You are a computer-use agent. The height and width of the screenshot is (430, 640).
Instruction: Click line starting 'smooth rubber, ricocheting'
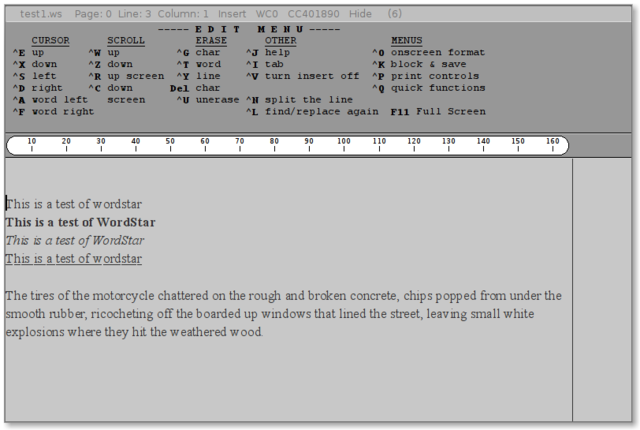[x=270, y=314]
